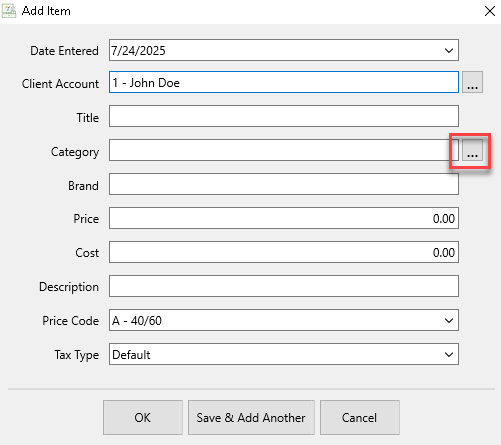
Task: Expand the Price Code dropdown arrow
Action: point(449,320)
